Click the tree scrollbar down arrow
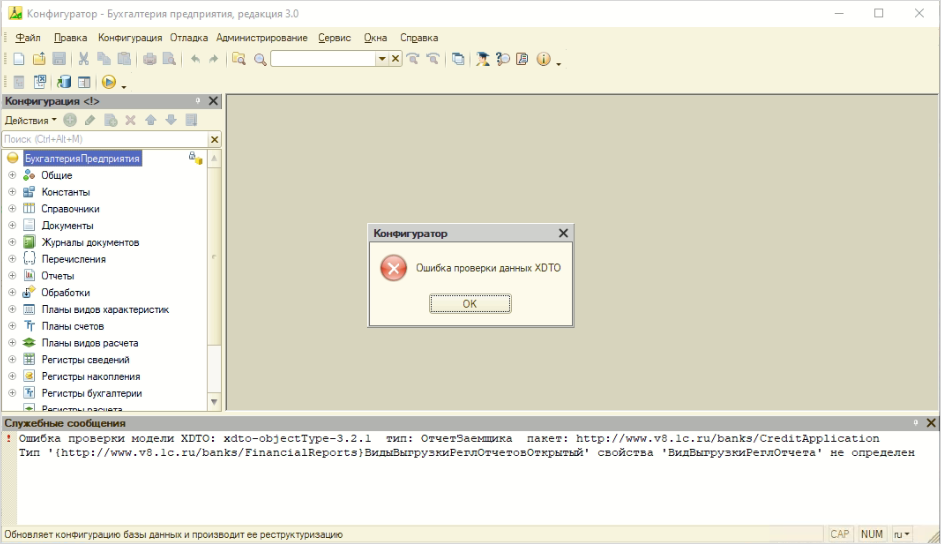This screenshot has height=544, width=941. [214, 402]
